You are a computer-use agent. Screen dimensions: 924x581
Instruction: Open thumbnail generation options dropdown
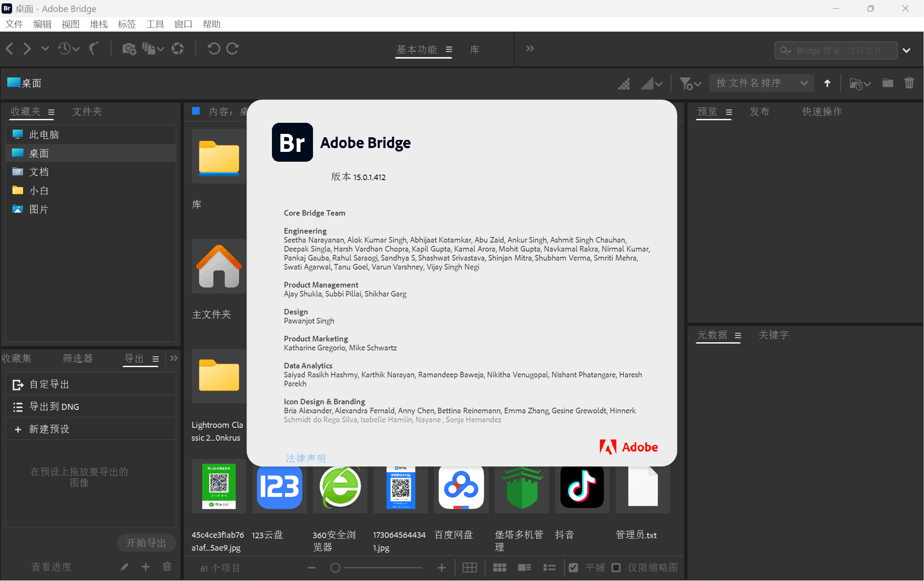click(652, 83)
